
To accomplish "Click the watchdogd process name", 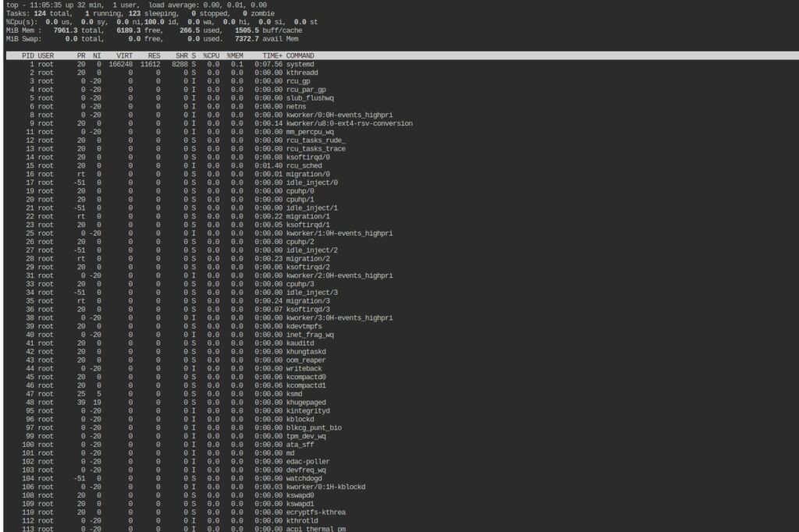I will [305, 478].
